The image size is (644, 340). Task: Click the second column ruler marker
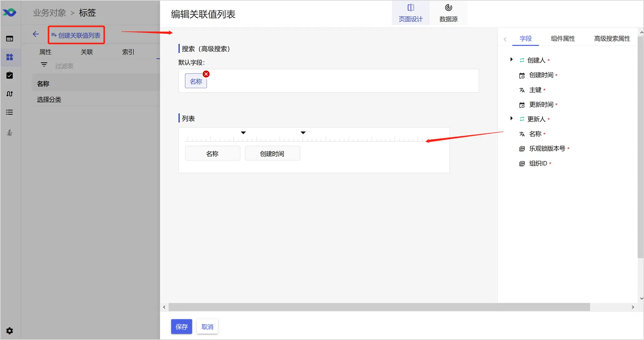pyautogui.click(x=303, y=133)
